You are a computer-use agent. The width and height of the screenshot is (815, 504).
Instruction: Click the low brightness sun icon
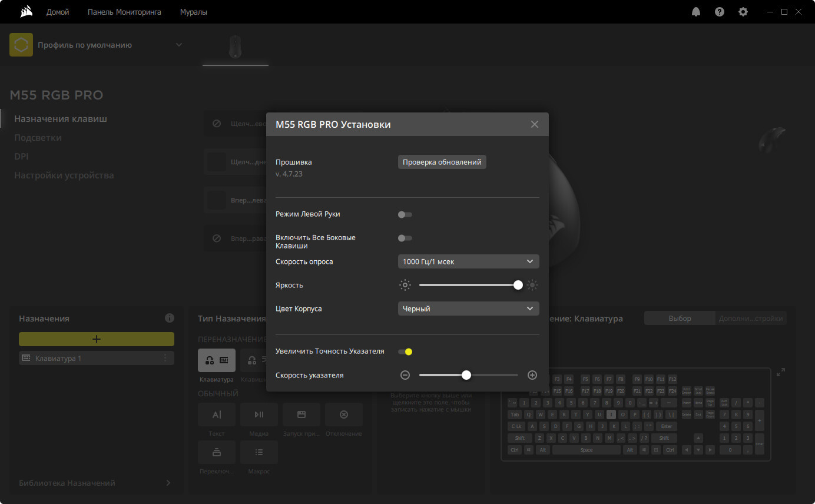pos(405,285)
